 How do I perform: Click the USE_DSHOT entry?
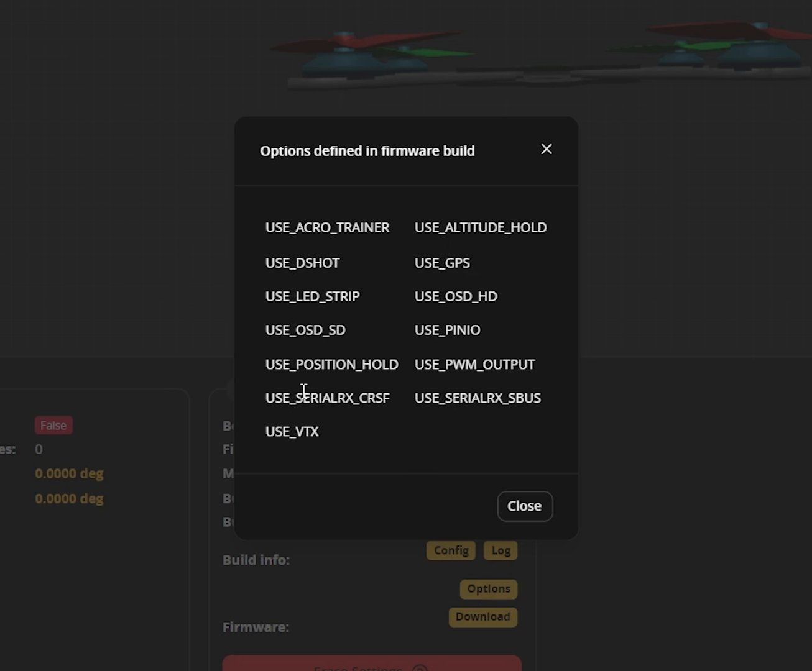pyautogui.click(x=302, y=263)
